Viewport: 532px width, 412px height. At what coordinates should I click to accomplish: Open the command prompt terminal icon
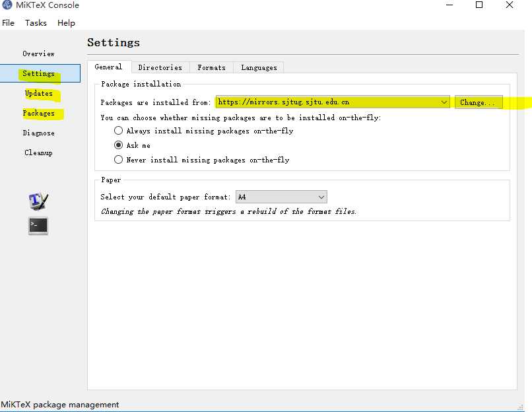(38, 226)
